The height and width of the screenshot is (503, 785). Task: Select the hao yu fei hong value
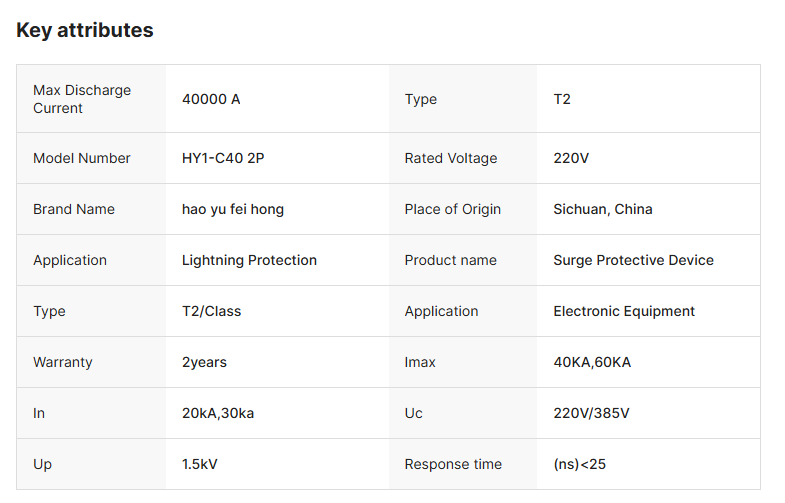pyautogui.click(x=233, y=209)
